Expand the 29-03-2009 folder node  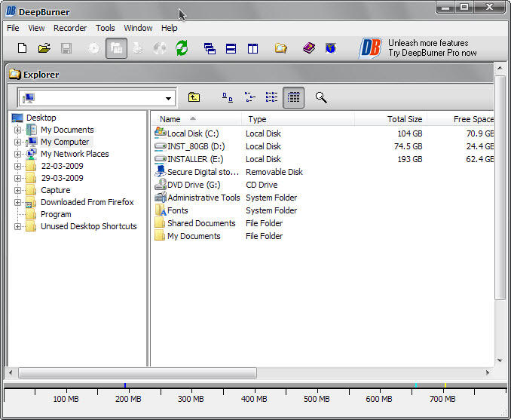point(17,179)
